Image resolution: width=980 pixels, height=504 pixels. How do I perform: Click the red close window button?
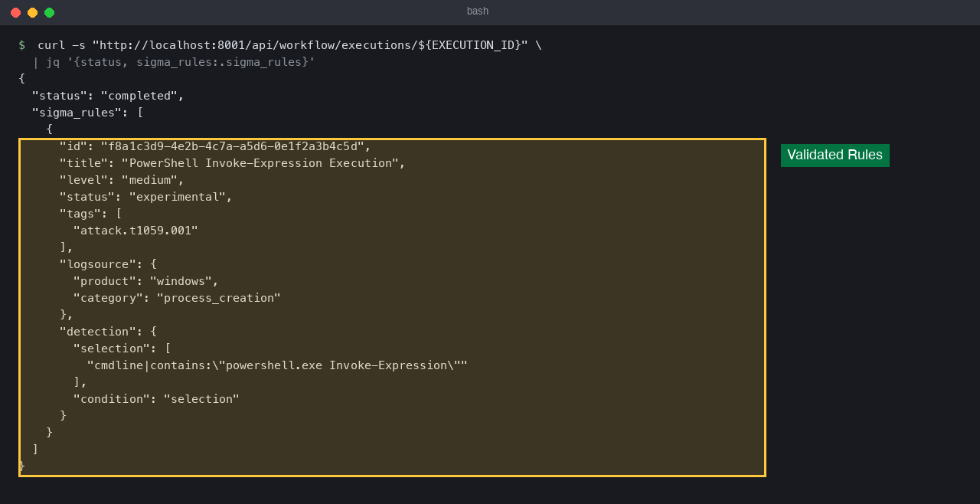point(15,12)
